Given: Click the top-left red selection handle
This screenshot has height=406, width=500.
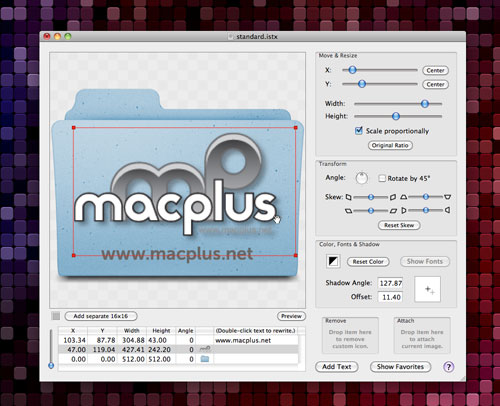Looking at the screenshot, I should coord(74,128).
